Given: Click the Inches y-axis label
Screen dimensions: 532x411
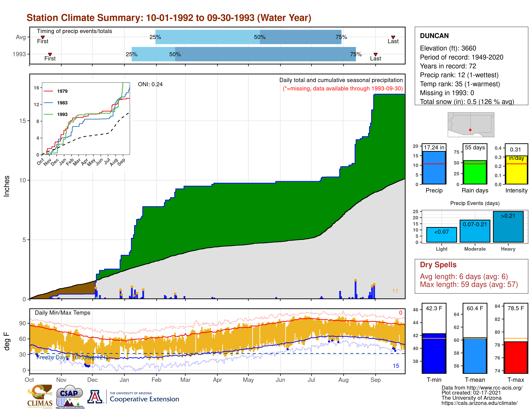Looking at the screenshot, I should [7, 186].
